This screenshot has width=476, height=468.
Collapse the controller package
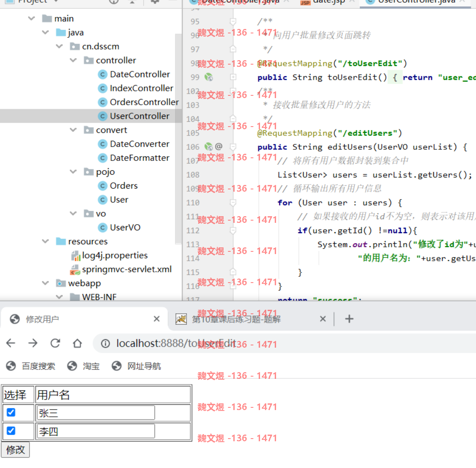coord(73,61)
